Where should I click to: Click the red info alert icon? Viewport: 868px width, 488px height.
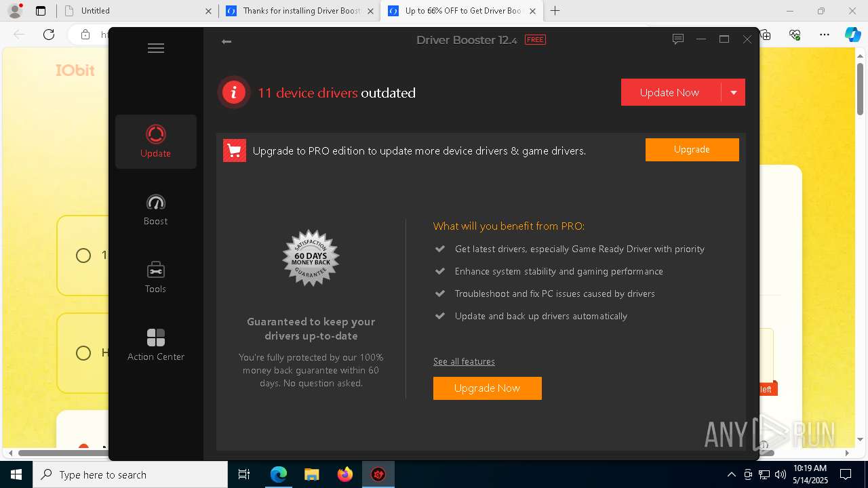234,92
